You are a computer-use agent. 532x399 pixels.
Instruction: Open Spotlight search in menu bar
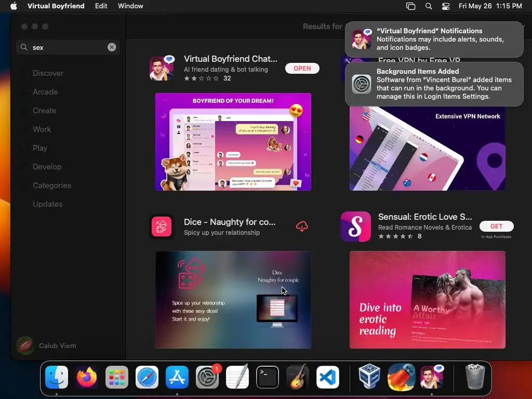(429, 6)
